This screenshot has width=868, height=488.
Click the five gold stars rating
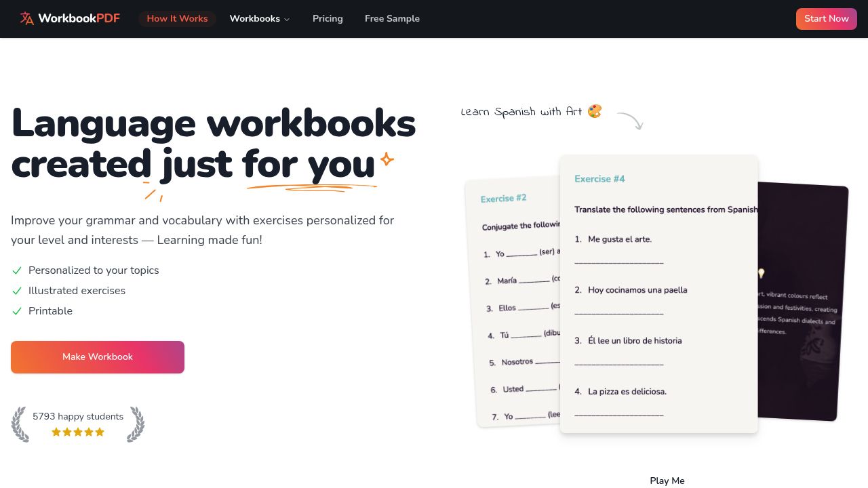pyautogui.click(x=78, y=432)
